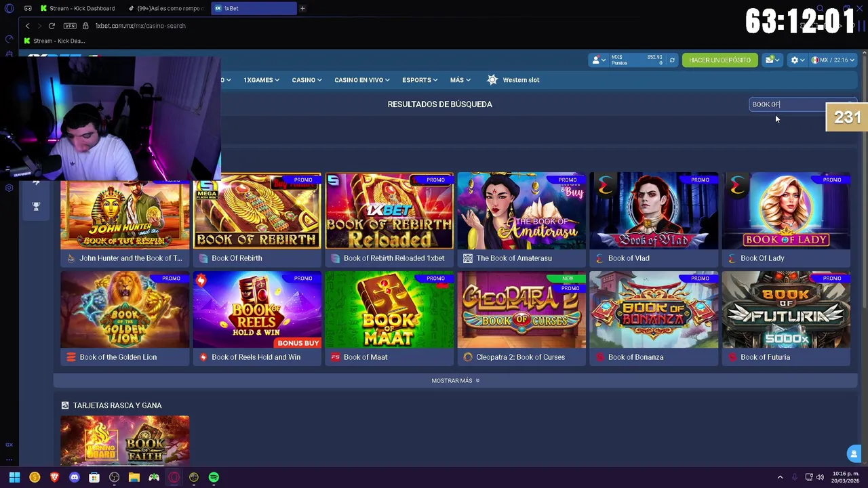This screenshot has height=488, width=868.
Task: Open the Western slot link
Action: (521, 80)
